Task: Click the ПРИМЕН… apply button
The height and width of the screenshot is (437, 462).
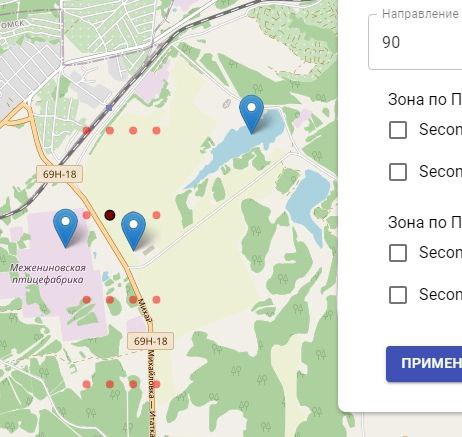Action: coord(424,364)
